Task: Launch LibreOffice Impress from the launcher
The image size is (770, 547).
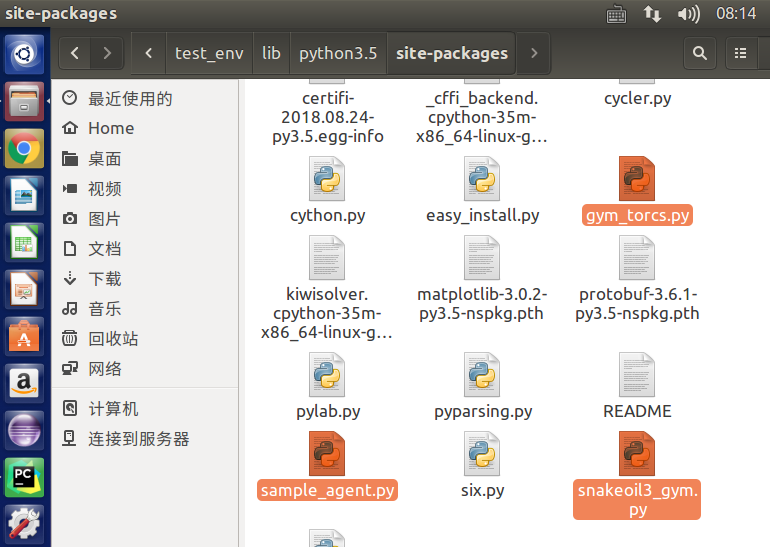Action: tap(25, 290)
